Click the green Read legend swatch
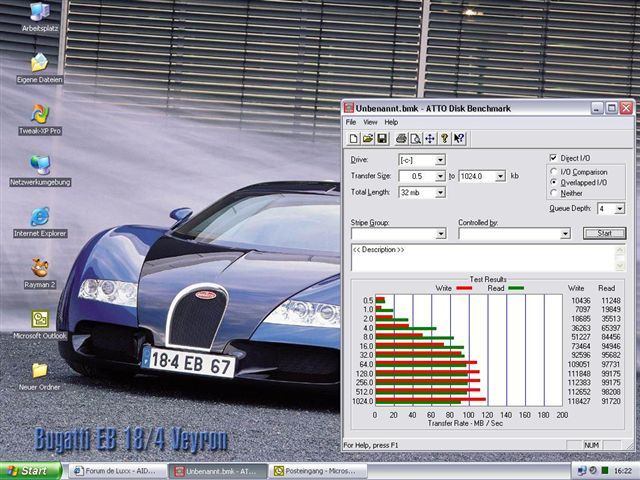 click(516, 288)
